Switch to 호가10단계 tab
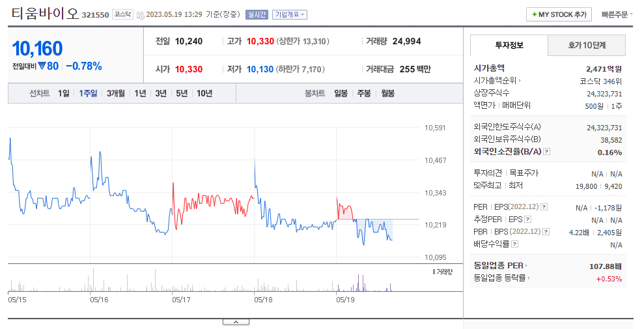644x329 pixels. (587, 45)
